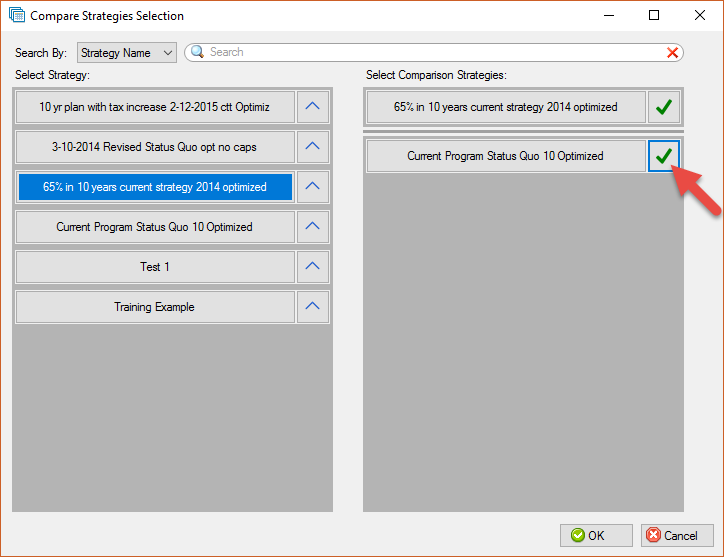
Task: Maximize the Compare Strategies Selection window
Action: click(x=654, y=15)
